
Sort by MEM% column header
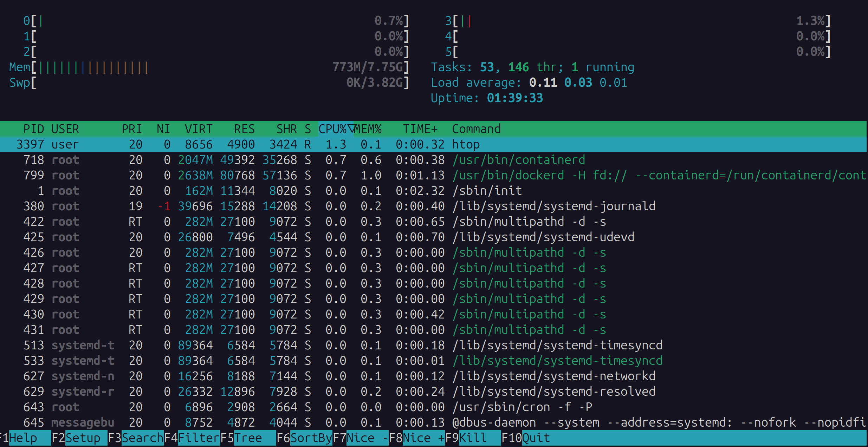(368, 129)
